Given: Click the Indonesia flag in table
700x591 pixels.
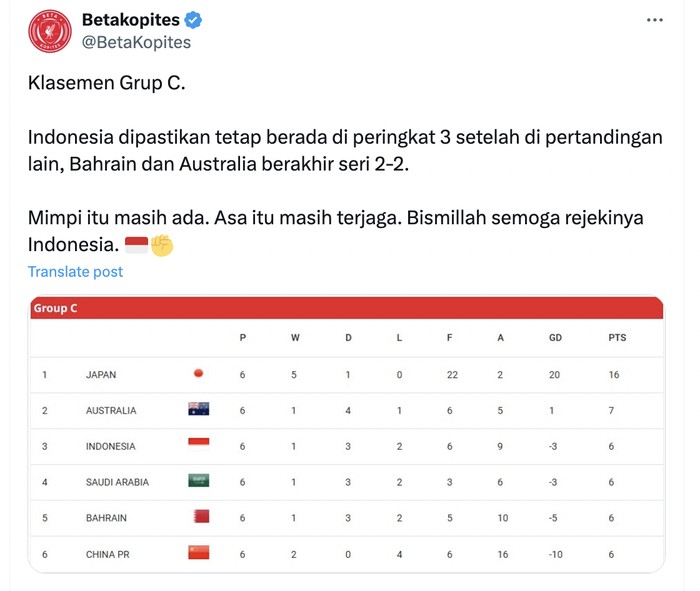Looking at the screenshot, I should click(x=198, y=445).
